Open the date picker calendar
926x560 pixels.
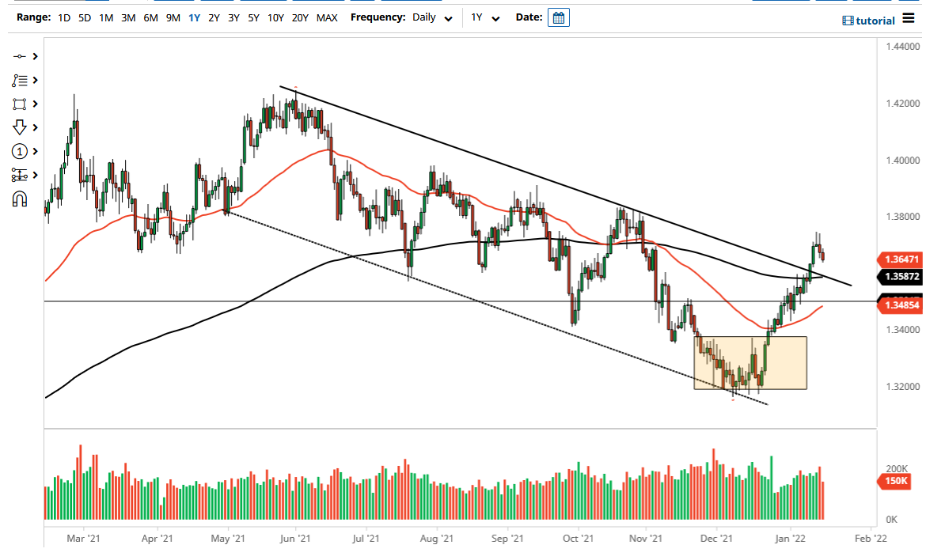click(x=558, y=17)
